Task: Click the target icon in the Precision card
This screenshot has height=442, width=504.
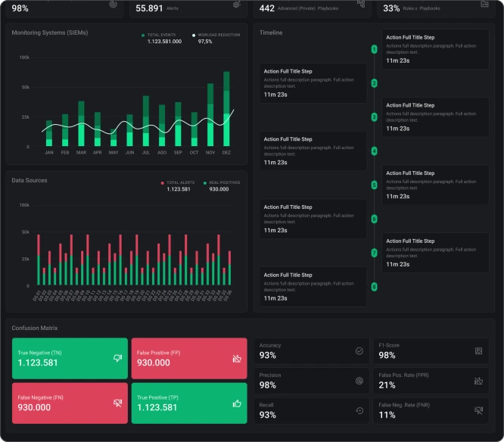Action: tap(359, 381)
